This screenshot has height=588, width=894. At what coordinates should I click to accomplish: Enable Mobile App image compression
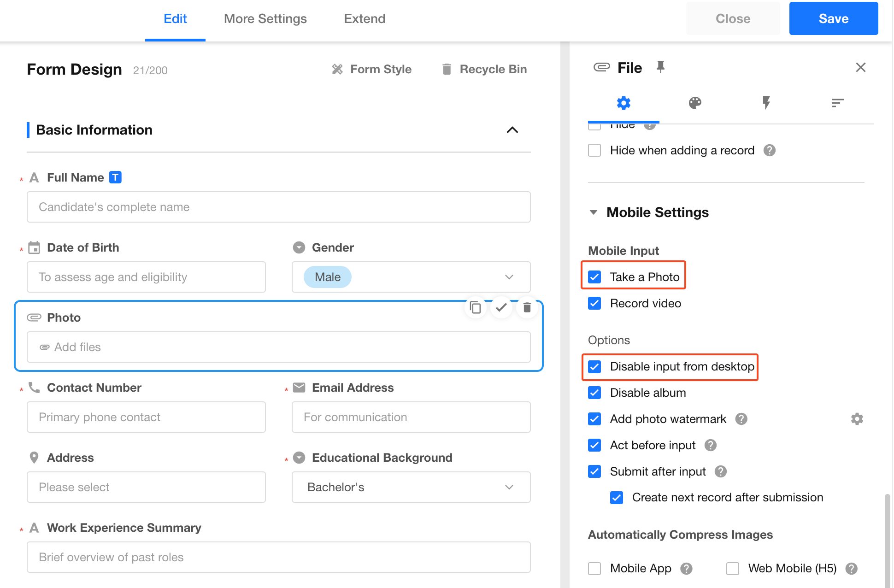pos(594,568)
